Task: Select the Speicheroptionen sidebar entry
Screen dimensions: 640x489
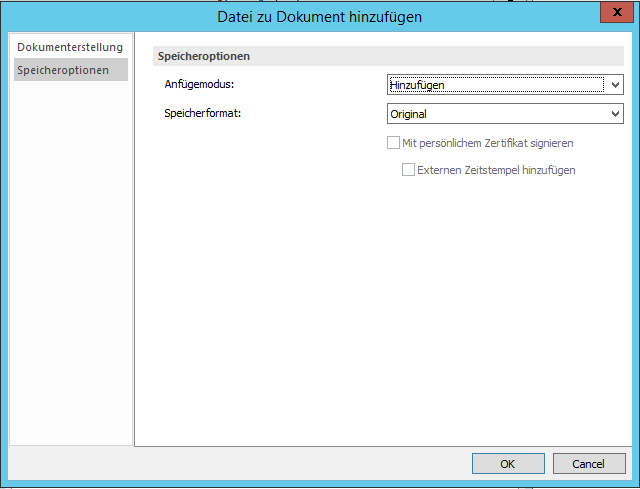Action: tap(71, 70)
